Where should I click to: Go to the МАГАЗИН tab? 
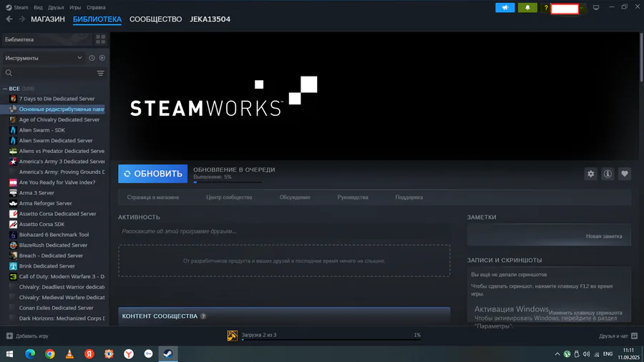pos(48,19)
